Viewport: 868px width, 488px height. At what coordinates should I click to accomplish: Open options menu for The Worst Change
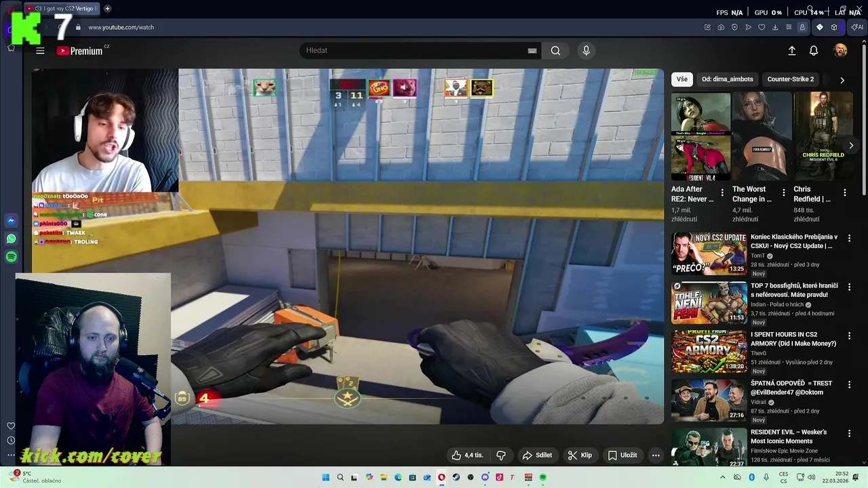[784, 192]
